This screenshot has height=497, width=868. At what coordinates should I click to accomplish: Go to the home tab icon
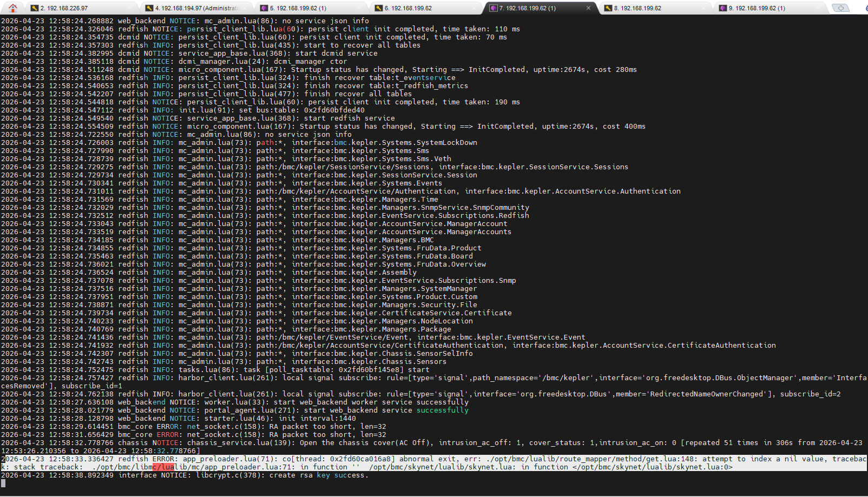pyautogui.click(x=13, y=8)
